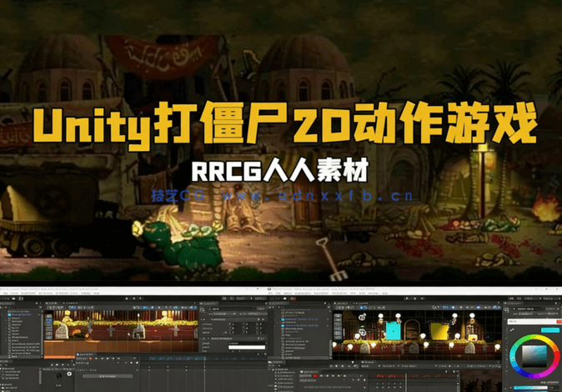Click cyan slider below color wheel
The height and width of the screenshot is (392, 562).
531,388
